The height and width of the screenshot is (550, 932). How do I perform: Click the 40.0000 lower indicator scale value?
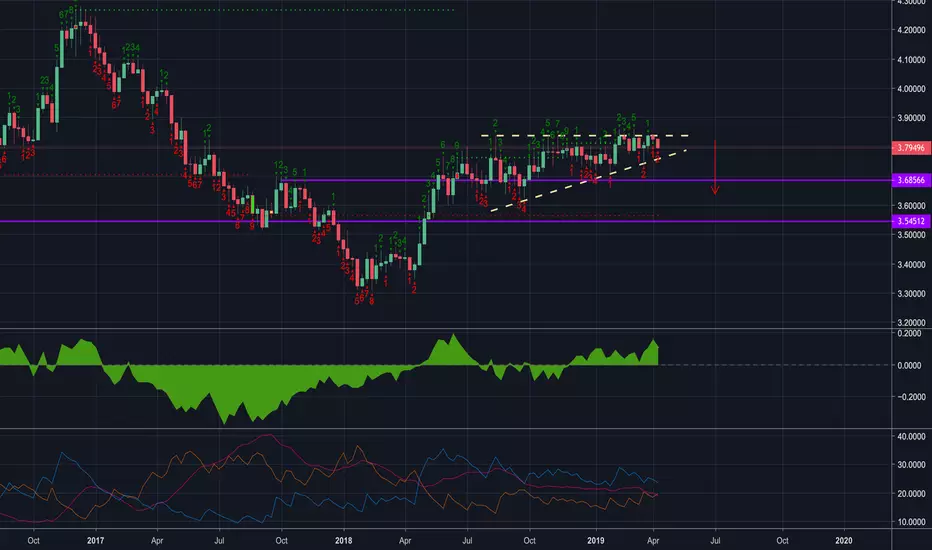(911, 436)
